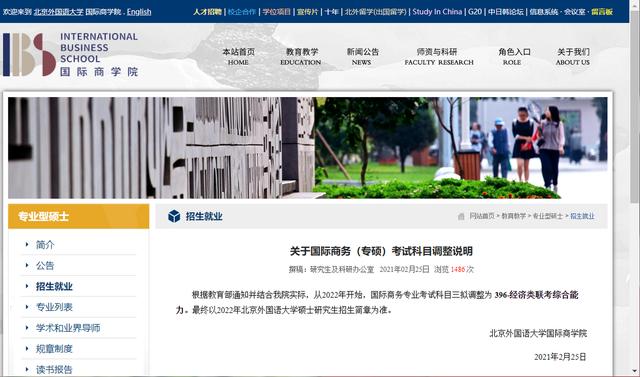The height and width of the screenshot is (377, 640).
Task: Open the 角色入口 ROLE menu
Action: (x=514, y=57)
